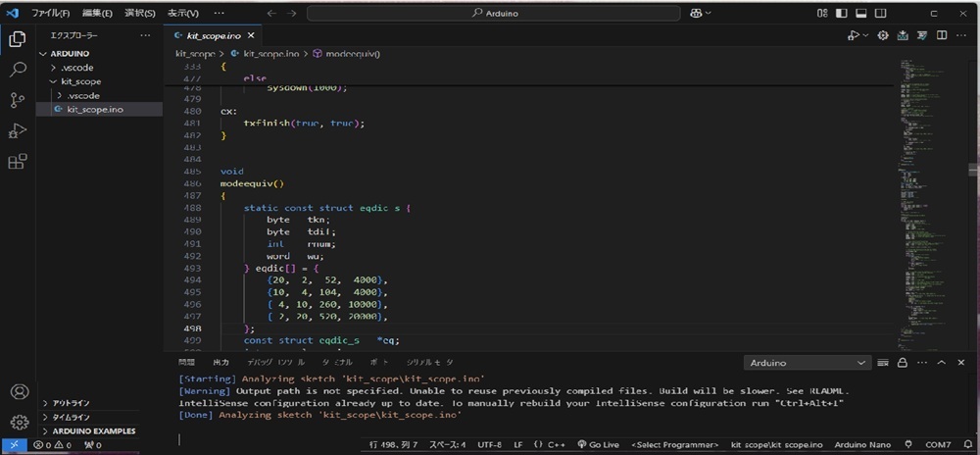Image resolution: width=980 pixels, height=455 pixels.
Task: Open the Source Control view
Action: [x=18, y=100]
